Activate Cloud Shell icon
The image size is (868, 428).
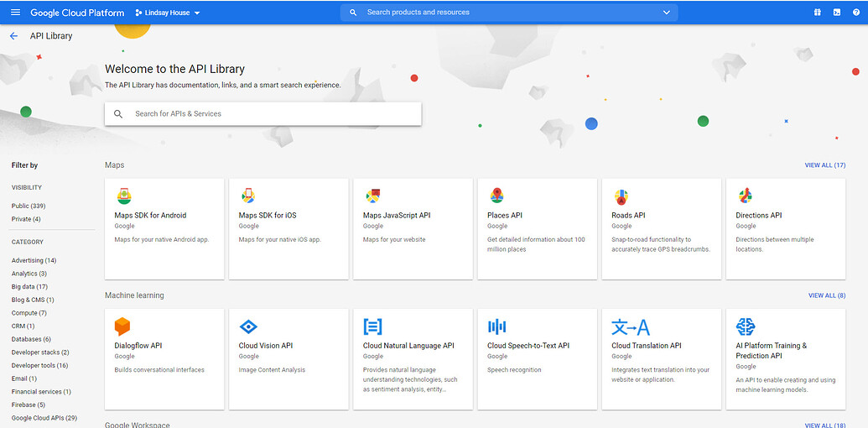837,13
